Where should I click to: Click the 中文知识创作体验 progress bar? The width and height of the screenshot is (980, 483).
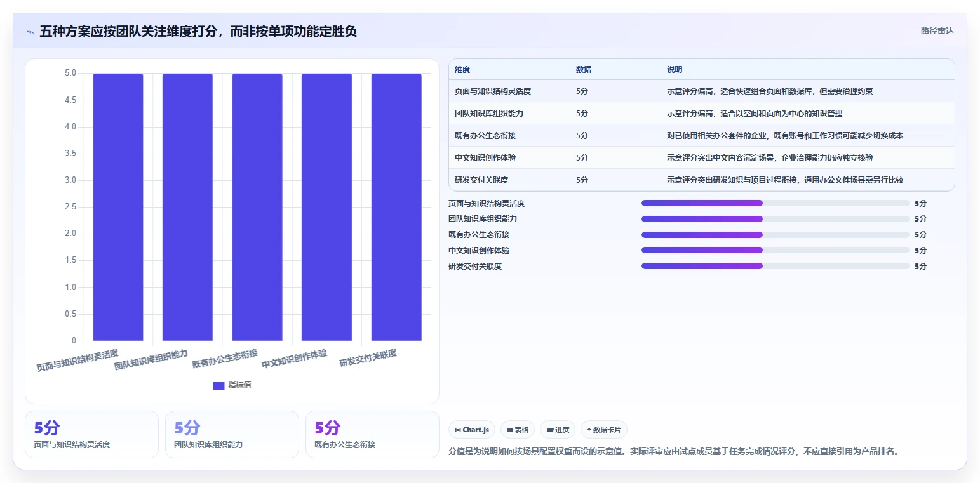(x=775, y=250)
